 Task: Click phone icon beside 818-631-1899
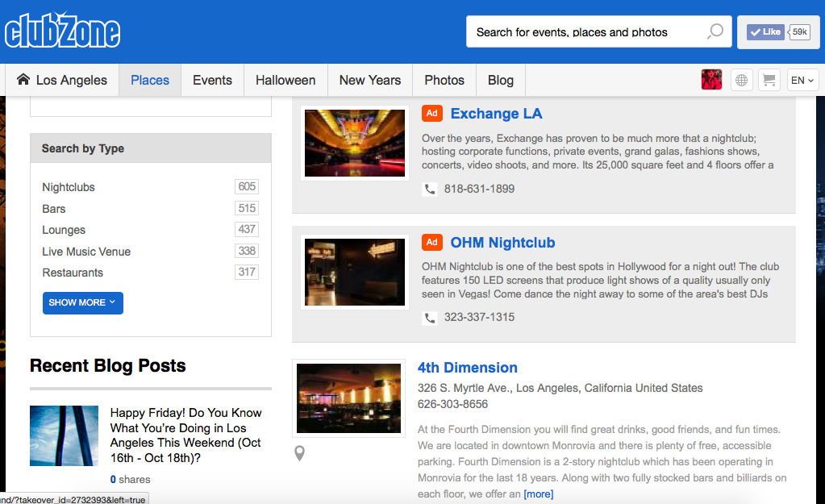pyautogui.click(x=430, y=189)
